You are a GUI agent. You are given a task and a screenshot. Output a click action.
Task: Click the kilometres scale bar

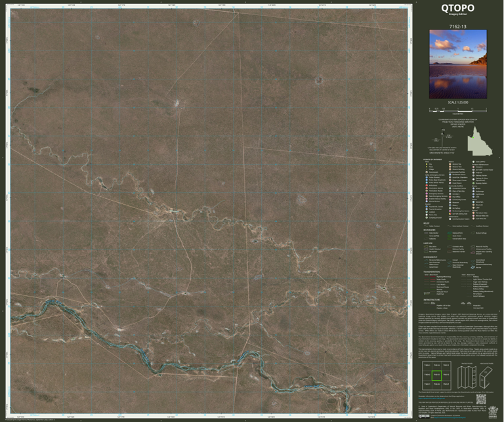pos(457,110)
